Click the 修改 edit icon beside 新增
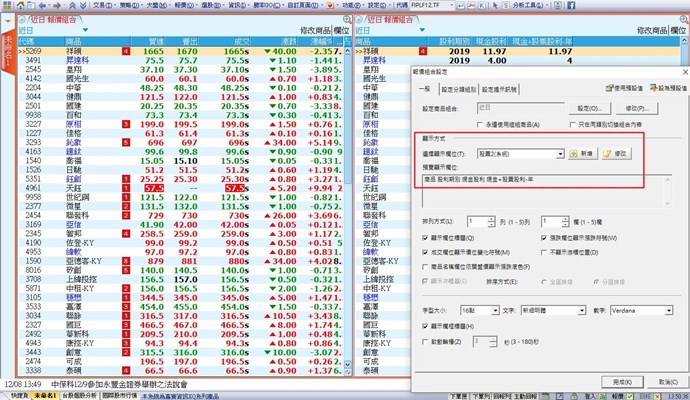 click(x=618, y=155)
